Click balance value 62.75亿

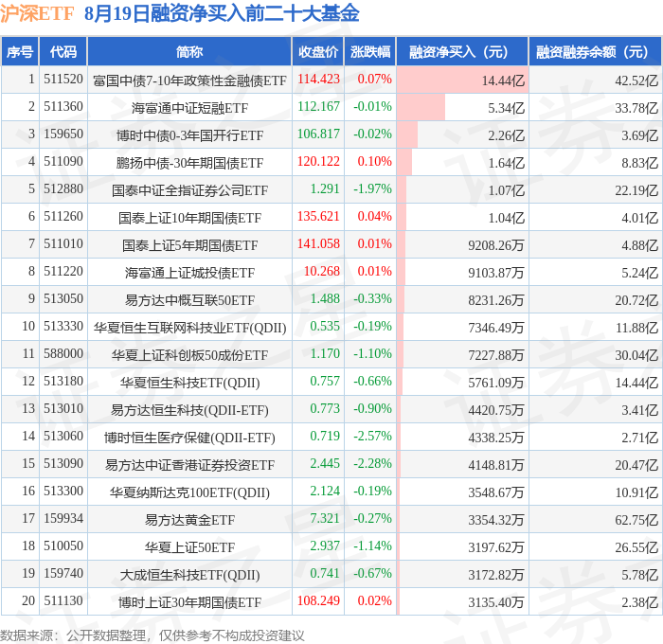(636, 520)
